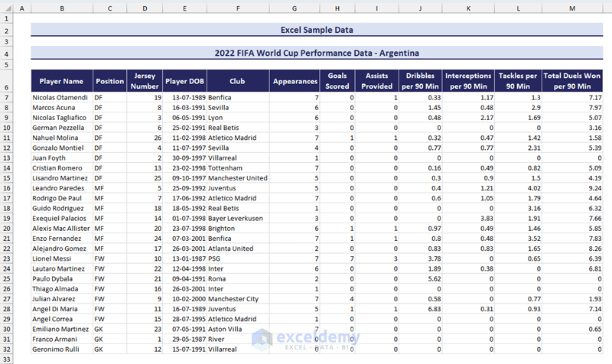Select the 'Nicolas Tagliafico' cell
The height and width of the screenshot is (364, 612).
[x=62, y=118]
